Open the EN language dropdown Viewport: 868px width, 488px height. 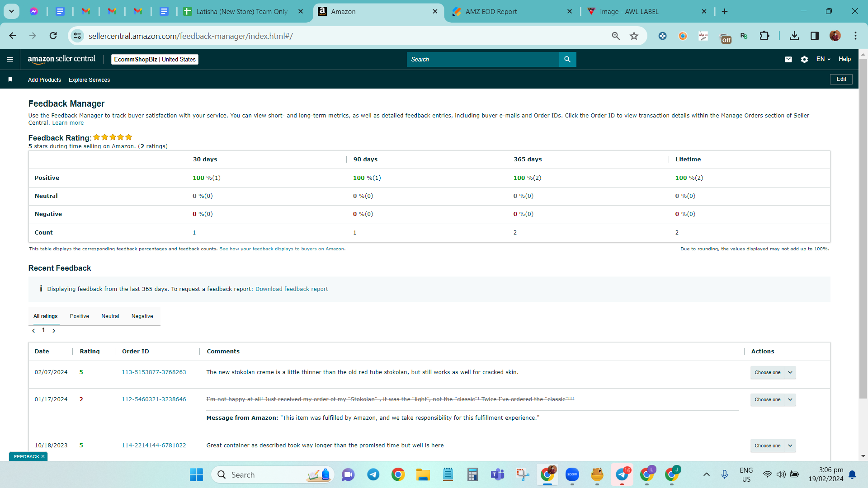[x=823, y=59]
